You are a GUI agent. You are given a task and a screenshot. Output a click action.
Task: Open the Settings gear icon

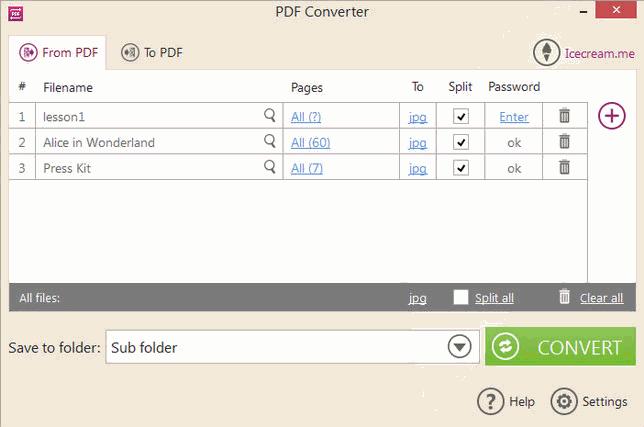point(564,402)
